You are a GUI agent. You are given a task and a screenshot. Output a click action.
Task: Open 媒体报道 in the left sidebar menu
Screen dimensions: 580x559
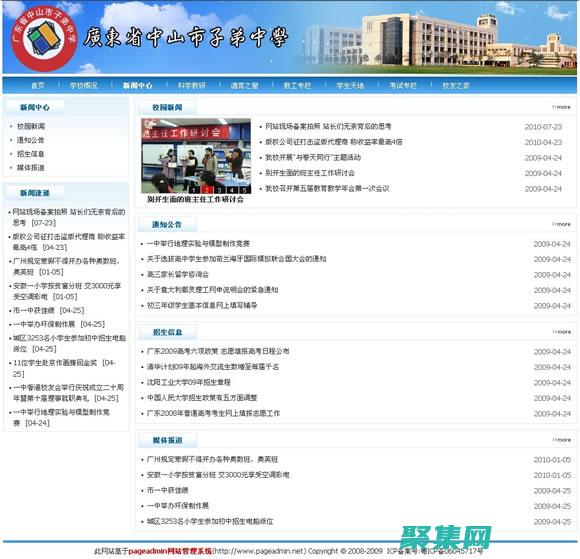[x=31, y=168]
